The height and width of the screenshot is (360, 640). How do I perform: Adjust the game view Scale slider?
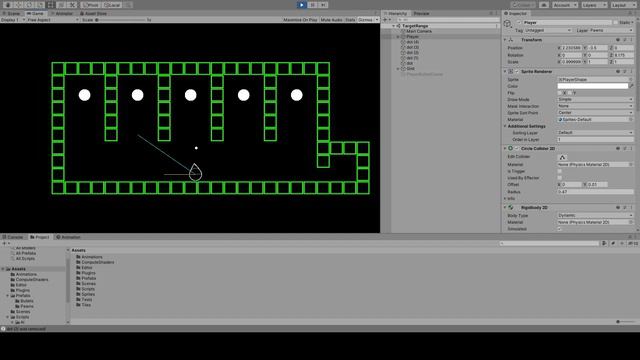click(120, 20)
